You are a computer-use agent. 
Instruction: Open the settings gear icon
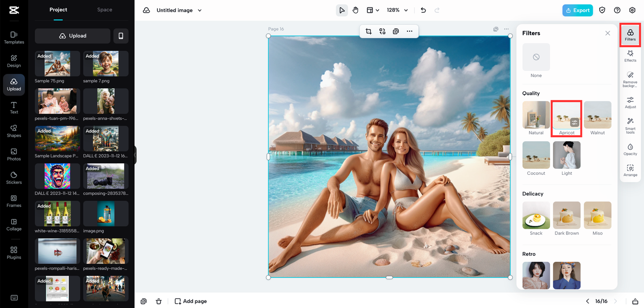coord(632,10)
